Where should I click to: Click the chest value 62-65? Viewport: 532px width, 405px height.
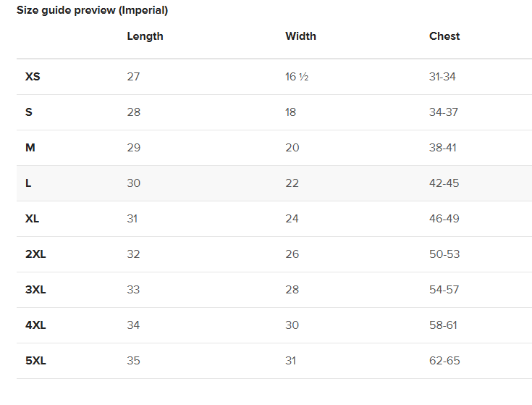coord(444,361)
